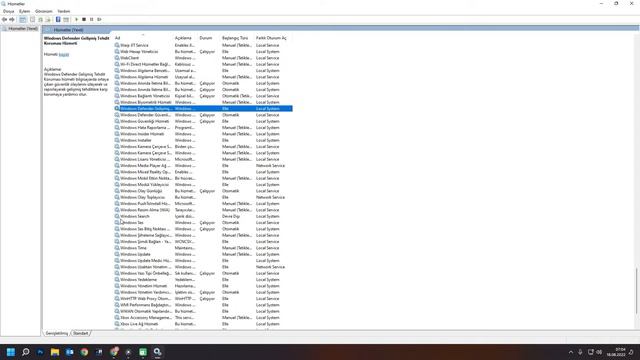The width and height of the screenshot is (640, 360).
Task: Open the Windows Start menu
Action: (11, 352)
